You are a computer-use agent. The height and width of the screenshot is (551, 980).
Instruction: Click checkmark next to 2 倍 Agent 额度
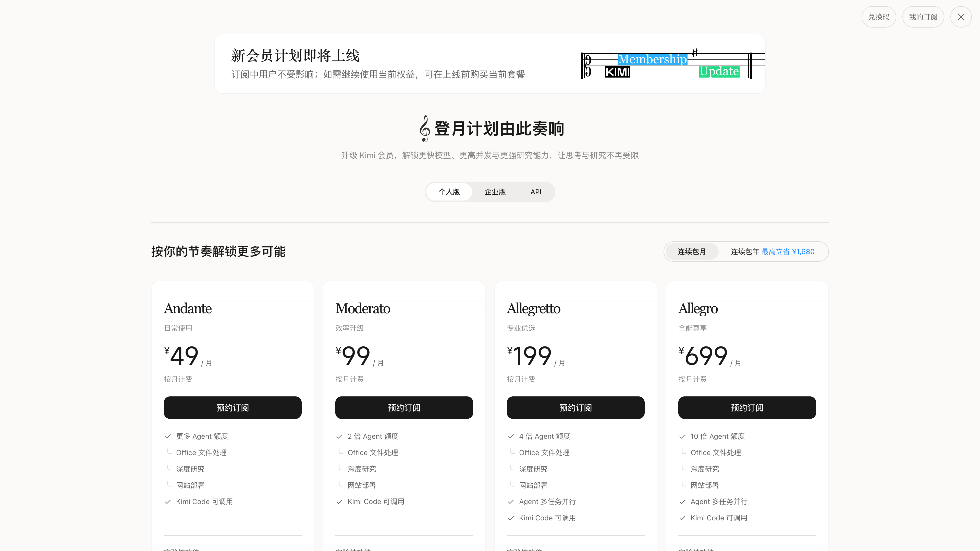[339, 436]
